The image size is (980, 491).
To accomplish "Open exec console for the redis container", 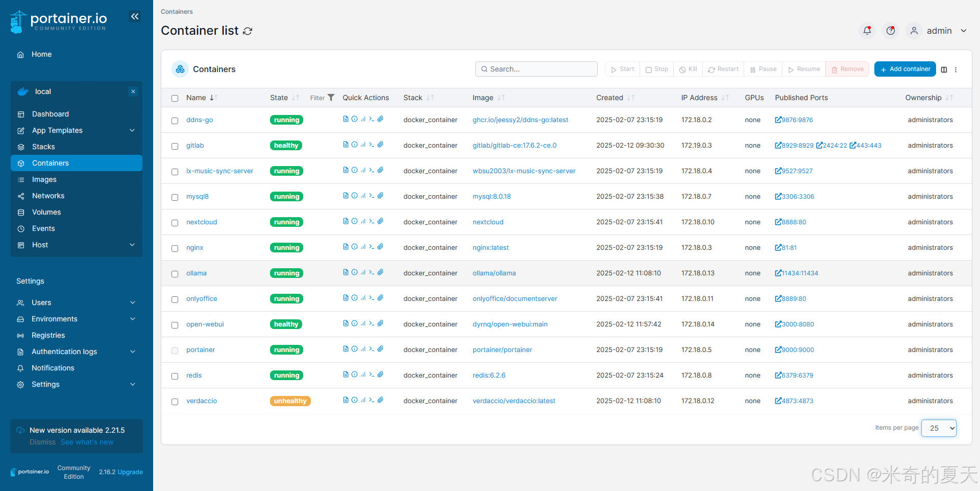I will click(372, 375).
